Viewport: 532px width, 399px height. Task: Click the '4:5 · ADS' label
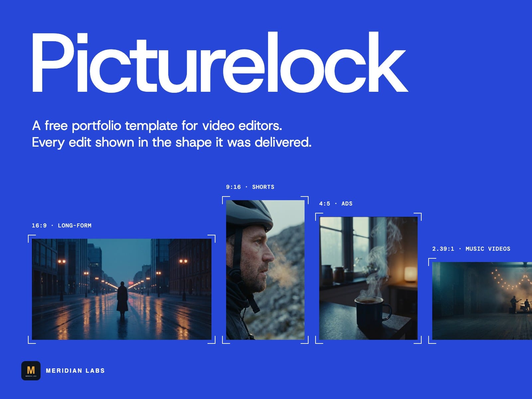pyautogui.click(x=336, y=203)
